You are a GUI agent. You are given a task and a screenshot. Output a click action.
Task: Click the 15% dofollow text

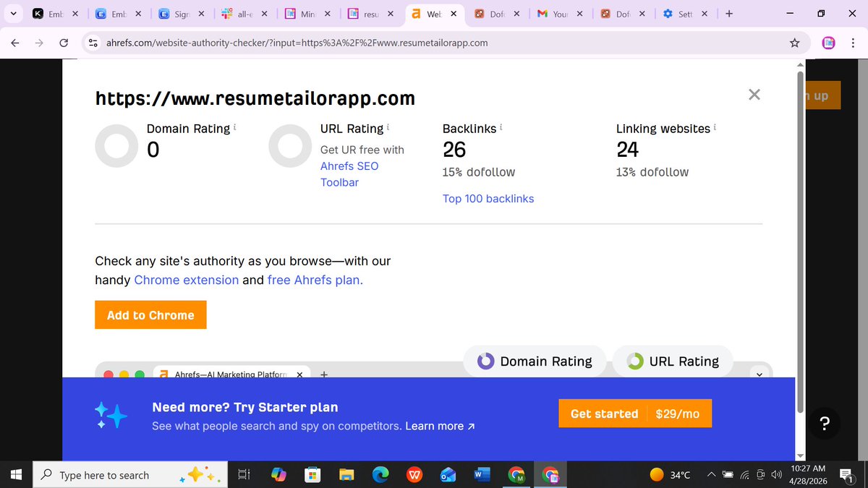point(479,172)
